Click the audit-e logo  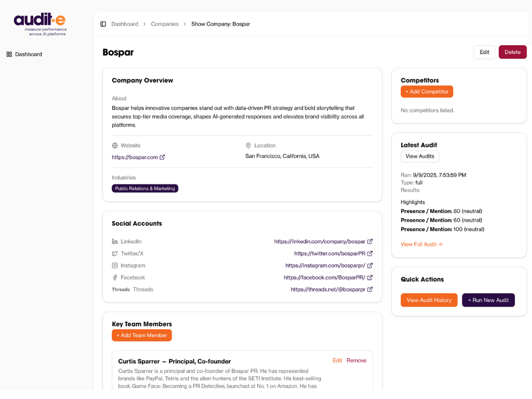[40, 24]
